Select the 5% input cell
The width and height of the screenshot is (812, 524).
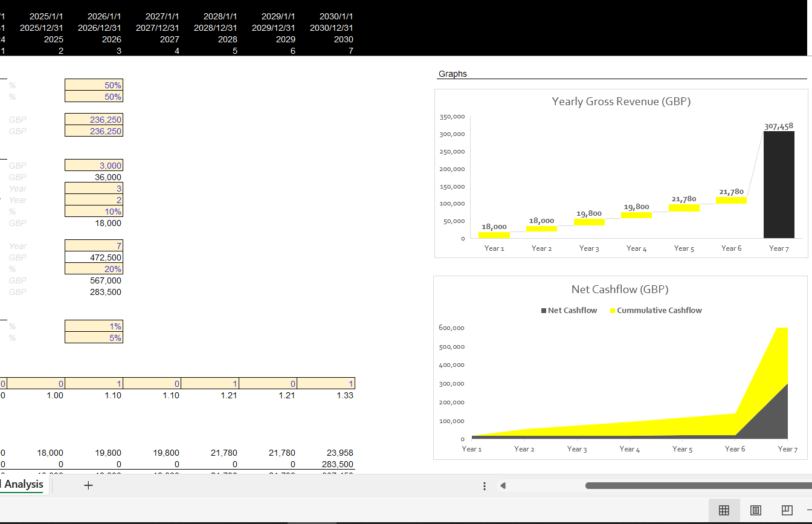[x=94, y=338]
